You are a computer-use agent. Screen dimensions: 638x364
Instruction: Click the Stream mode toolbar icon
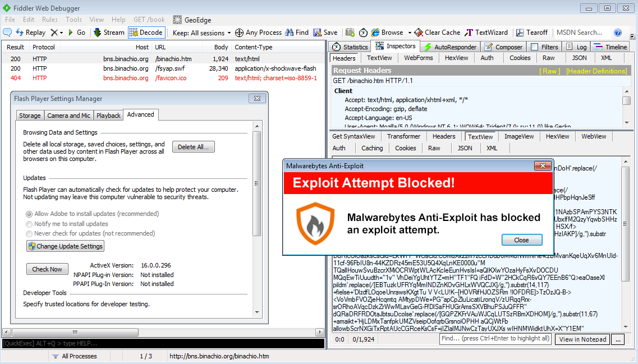(97, 33)
